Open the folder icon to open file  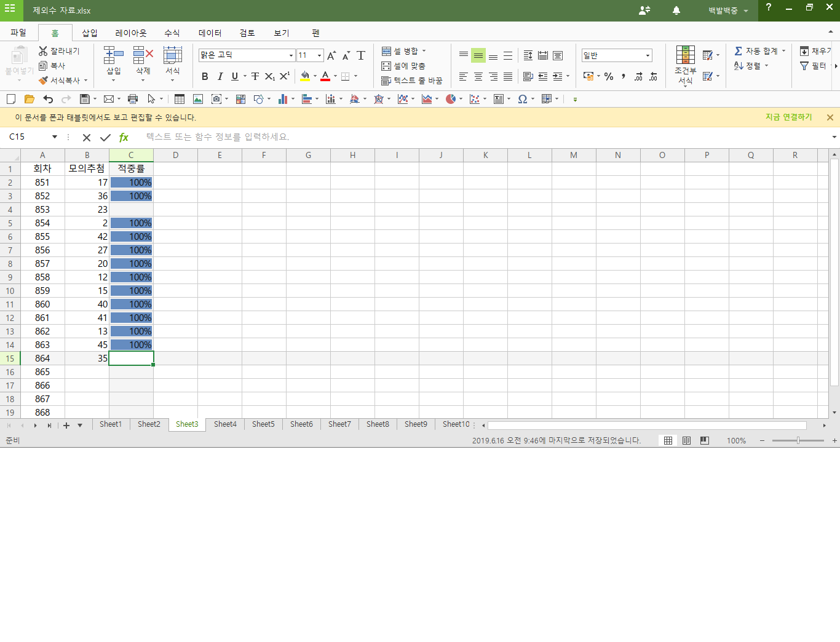tap(29, 99)
